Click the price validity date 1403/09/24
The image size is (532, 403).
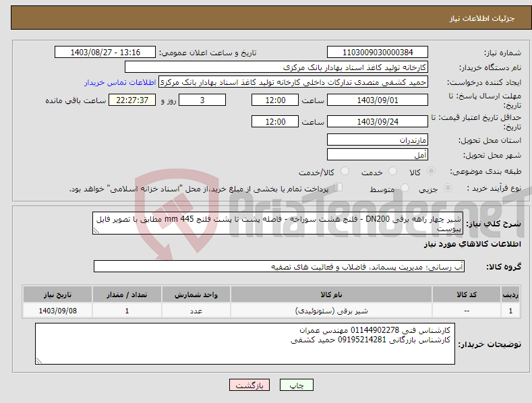click(378, 121)
